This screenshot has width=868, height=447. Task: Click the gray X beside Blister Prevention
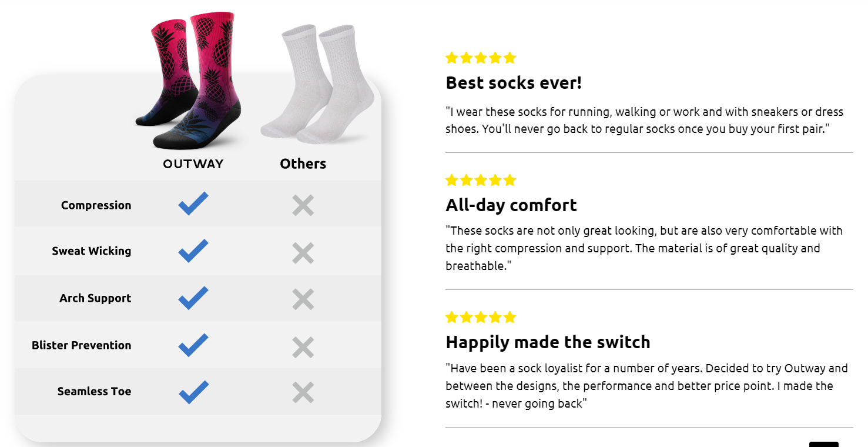(x=303, y=347)
